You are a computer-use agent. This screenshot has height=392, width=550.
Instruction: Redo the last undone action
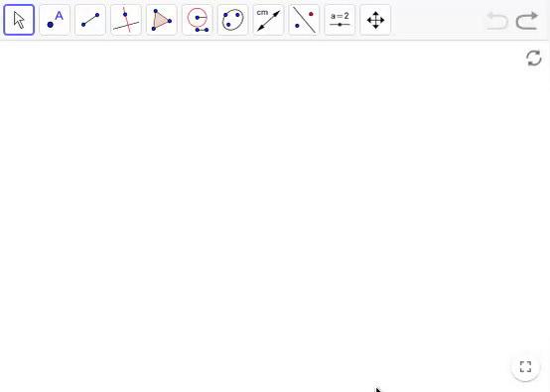[527, 21]
